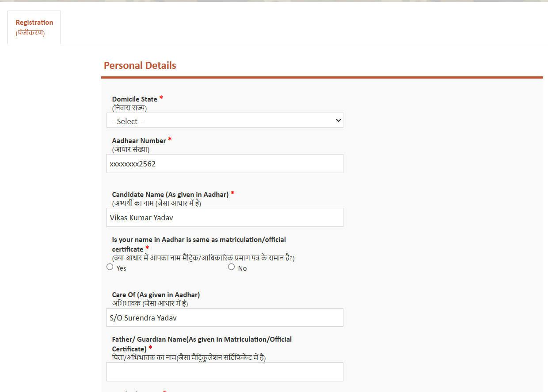Click the Candidate Name field with Vikas Kumar Yadav
The width and height of the screenshot is (548, 392).
225,218
